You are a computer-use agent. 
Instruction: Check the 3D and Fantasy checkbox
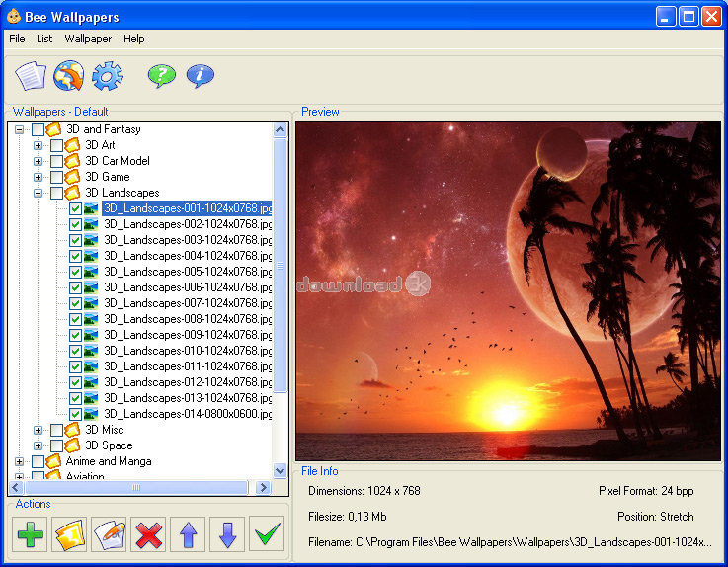click(39, 129)
